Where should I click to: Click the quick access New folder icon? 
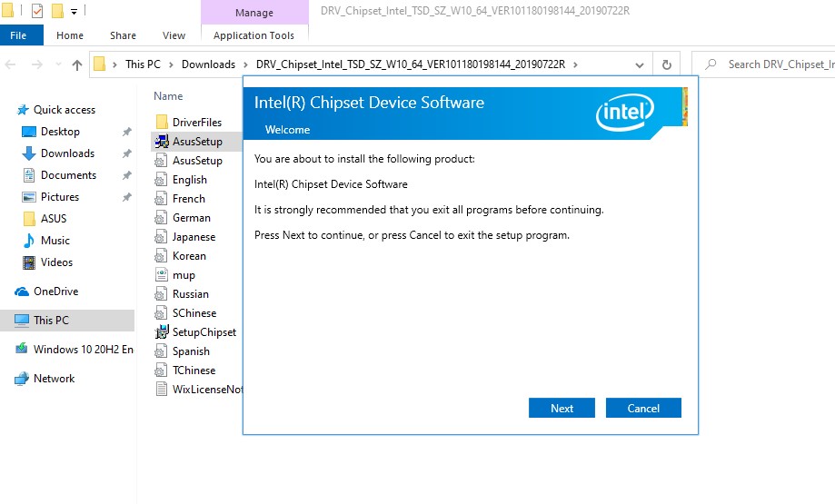click(x=57, y=10)
